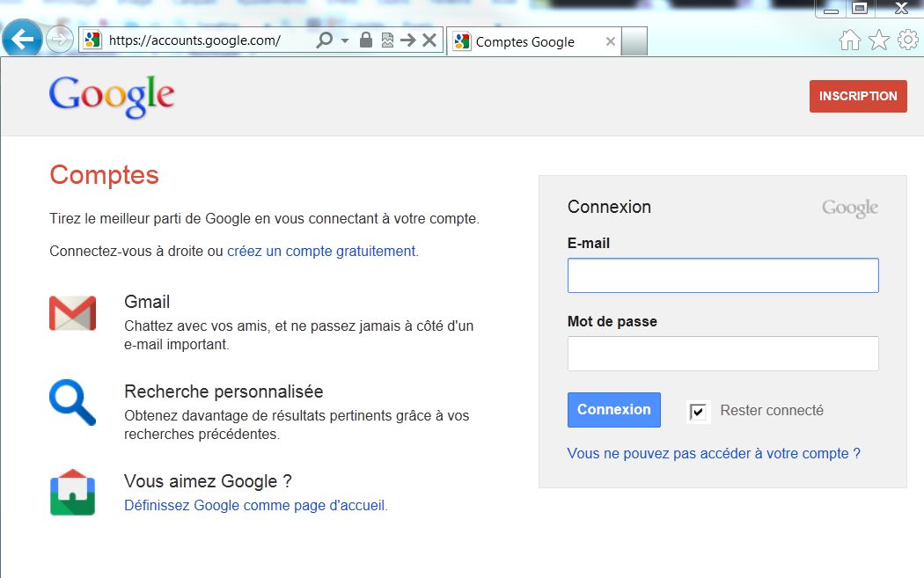This screenshot has height=578, width=924.
Task: Click inside the E-mail input field
Action: point(722,274)
